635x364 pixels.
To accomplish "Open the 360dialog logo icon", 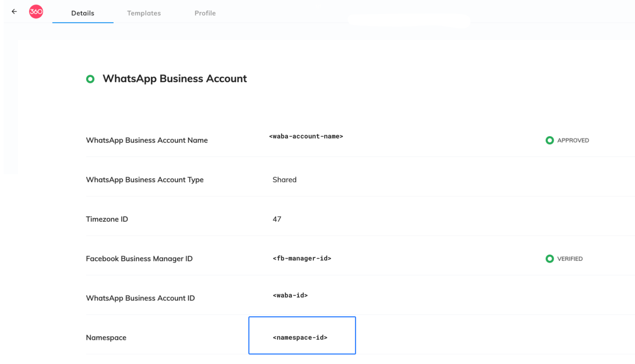I will [x=36, y=12].
